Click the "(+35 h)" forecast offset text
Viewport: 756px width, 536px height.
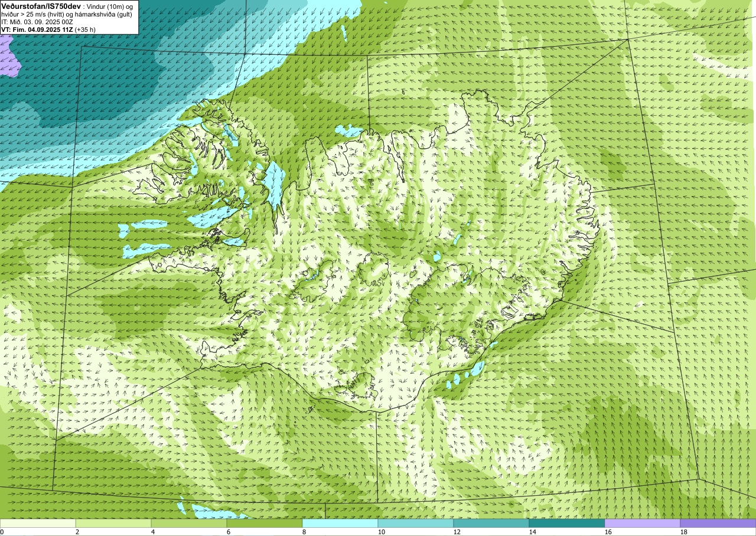pyautogui.click(x=86, y=29)
